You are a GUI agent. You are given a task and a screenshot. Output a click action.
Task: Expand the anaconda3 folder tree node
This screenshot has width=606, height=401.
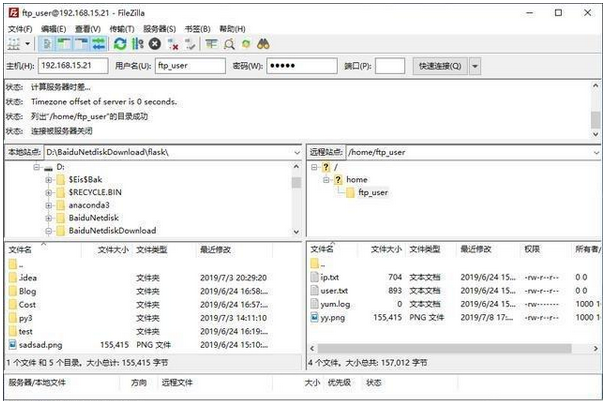point(49,204)
